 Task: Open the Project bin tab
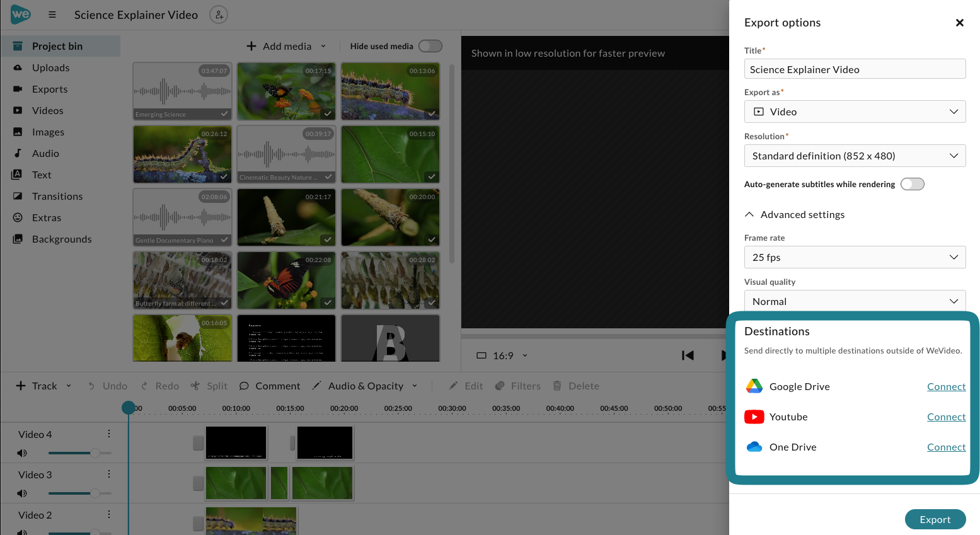click(x=61, y=46)
